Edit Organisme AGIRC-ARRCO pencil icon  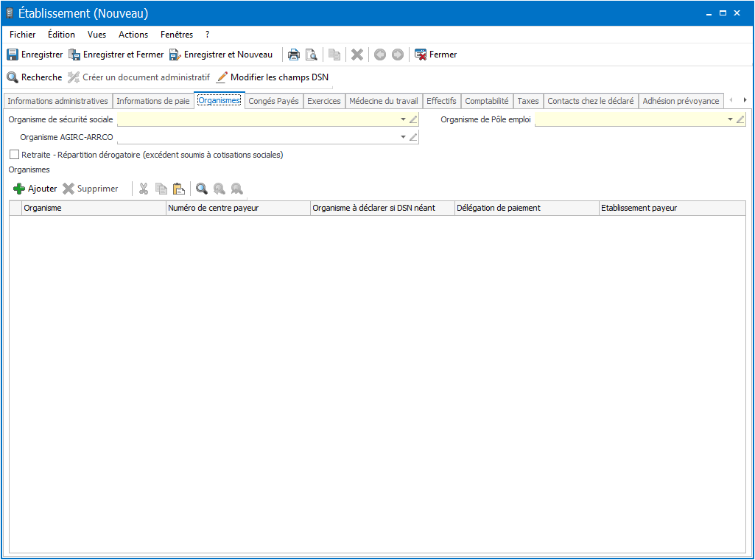tap(413, 137)
